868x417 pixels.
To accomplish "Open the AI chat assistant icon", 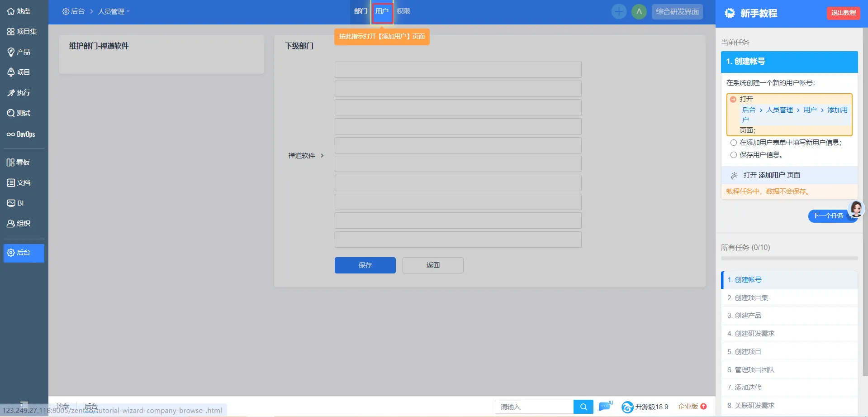I will (605, 406).
